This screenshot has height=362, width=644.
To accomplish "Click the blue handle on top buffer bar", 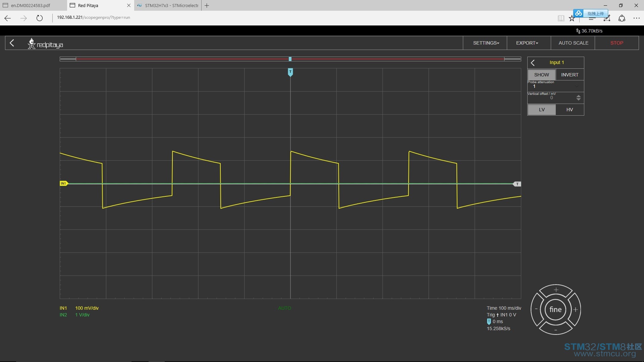I will click(x=290, y=59).
